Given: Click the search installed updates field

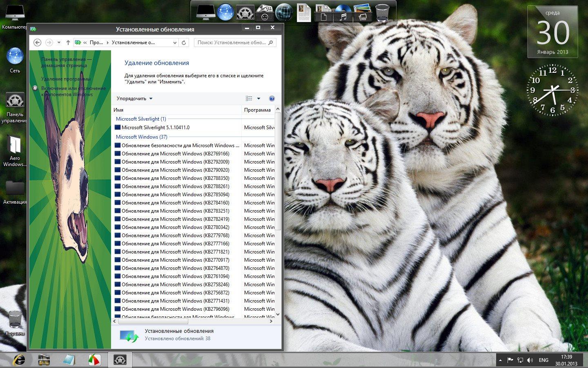Looking at the screenshot, I should (232, 43).
